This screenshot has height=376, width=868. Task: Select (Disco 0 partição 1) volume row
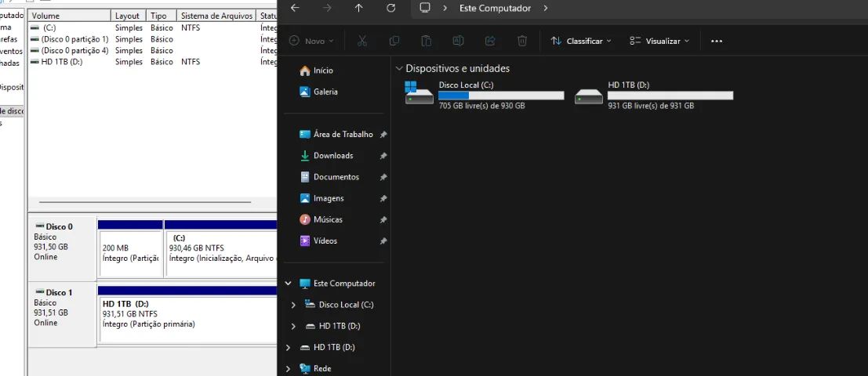point(152,39)
